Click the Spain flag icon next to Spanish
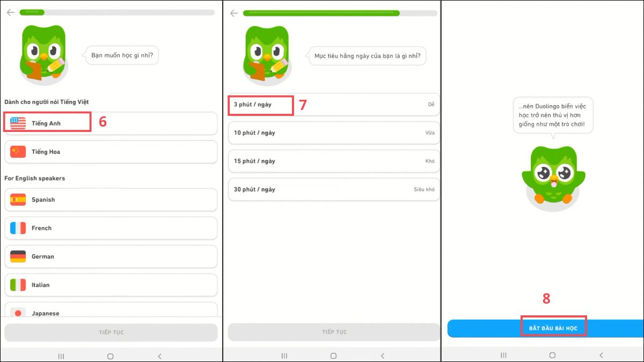This screenshot has width=644, height=362. pyautogui.click(x=18, y=200)
